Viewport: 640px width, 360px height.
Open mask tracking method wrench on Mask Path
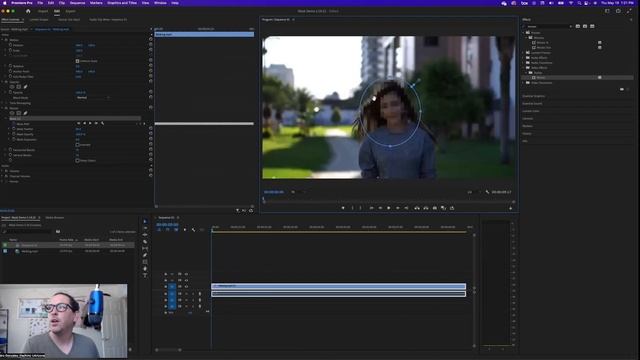point(102,123)
